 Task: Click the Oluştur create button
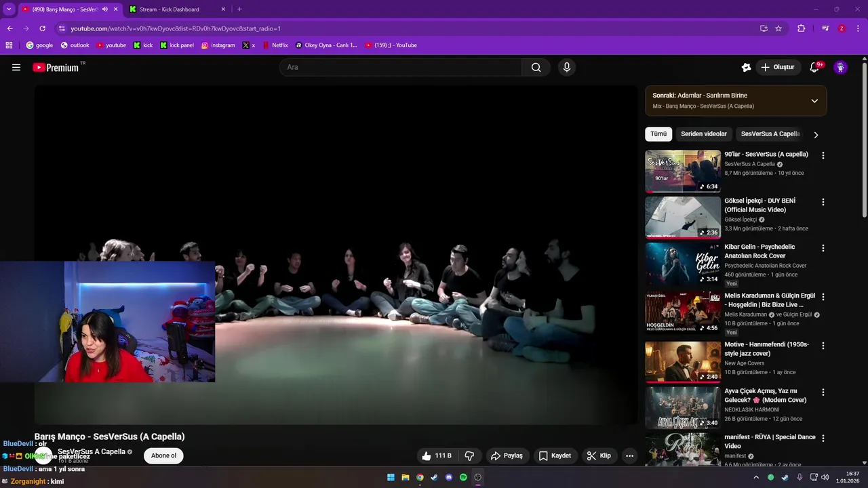tap(777, 67)
